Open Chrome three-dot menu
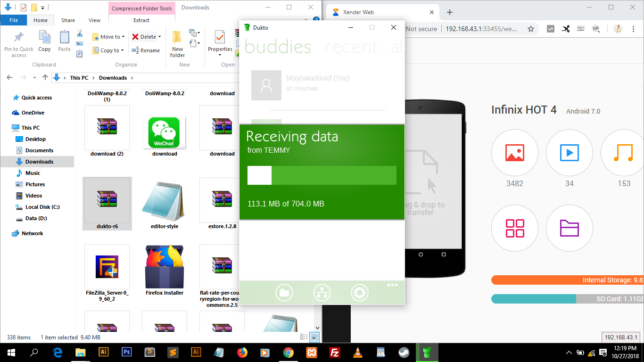 point(633,29)
